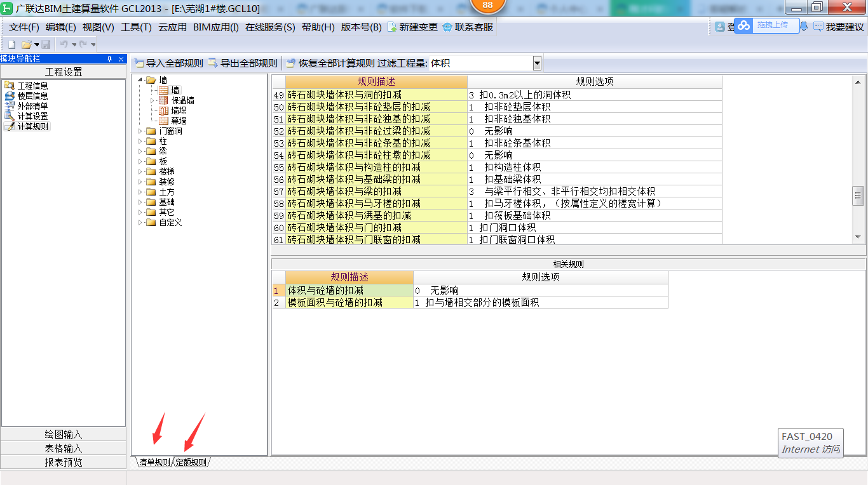The image size is (868, 485).
Task: Pin the 模块导航栏 panel
Action: (109, 59)
